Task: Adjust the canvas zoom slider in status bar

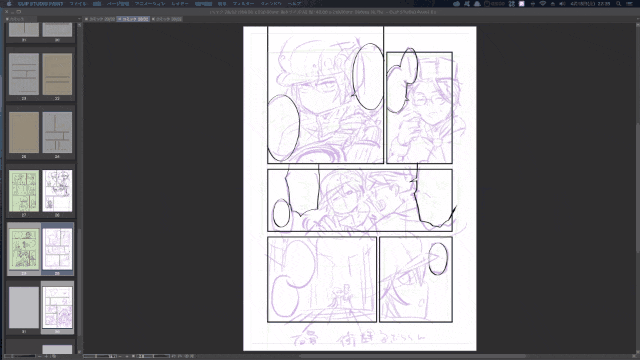Action: (100, 356)
